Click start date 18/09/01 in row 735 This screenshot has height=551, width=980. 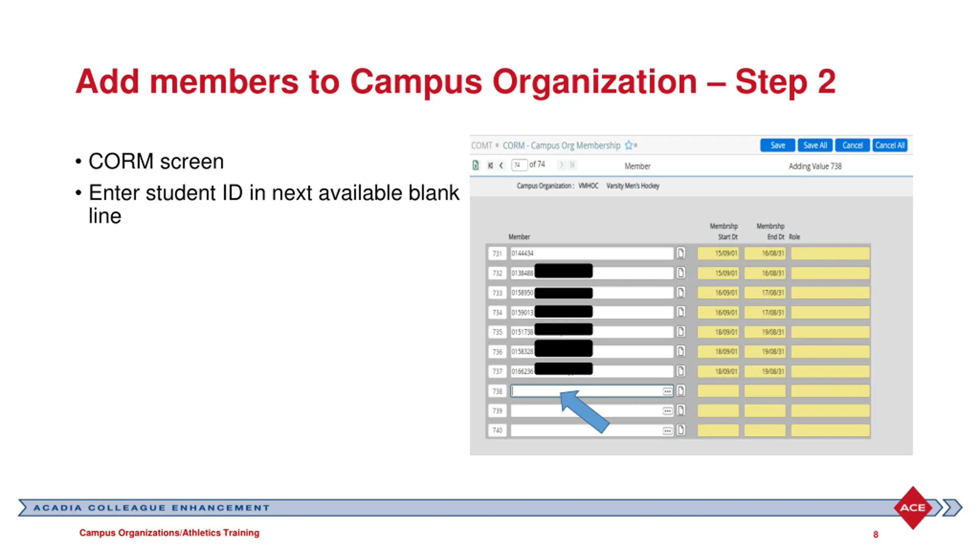coord(718,332)
